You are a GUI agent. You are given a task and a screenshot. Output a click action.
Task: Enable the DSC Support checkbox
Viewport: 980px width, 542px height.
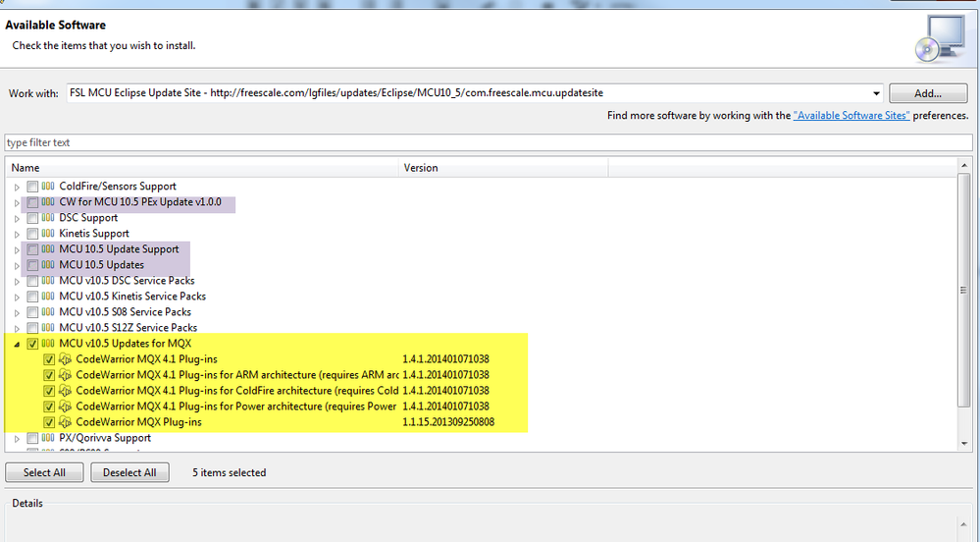[x=32, y=218]
